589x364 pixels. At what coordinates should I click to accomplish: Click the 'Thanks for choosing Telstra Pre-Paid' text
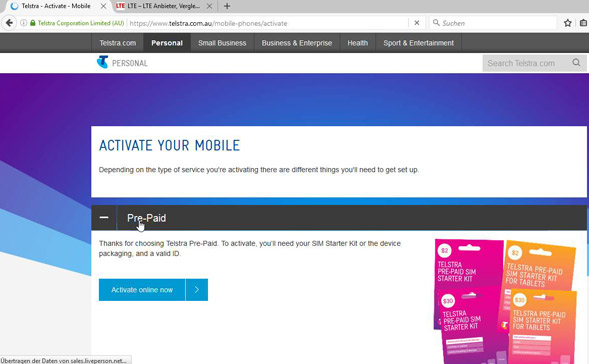250,248
